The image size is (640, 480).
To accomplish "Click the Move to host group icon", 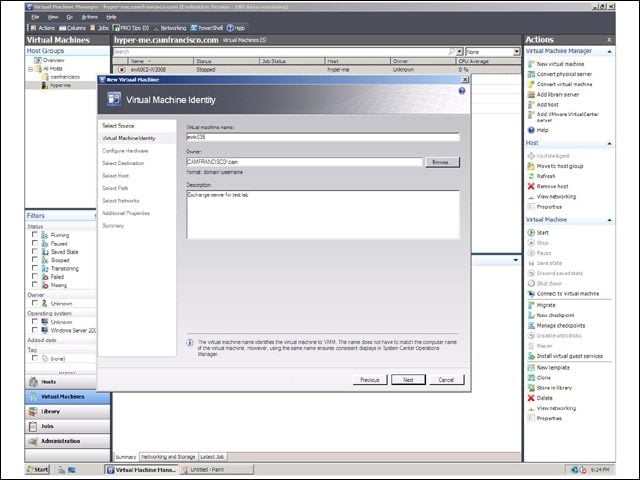I will point(531,166).
